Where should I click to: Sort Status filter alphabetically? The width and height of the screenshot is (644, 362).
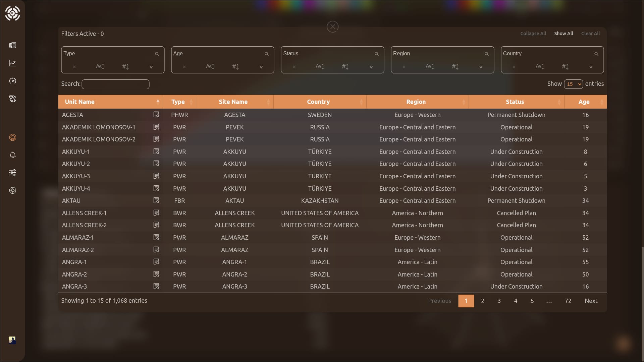(x=320, y=66)
